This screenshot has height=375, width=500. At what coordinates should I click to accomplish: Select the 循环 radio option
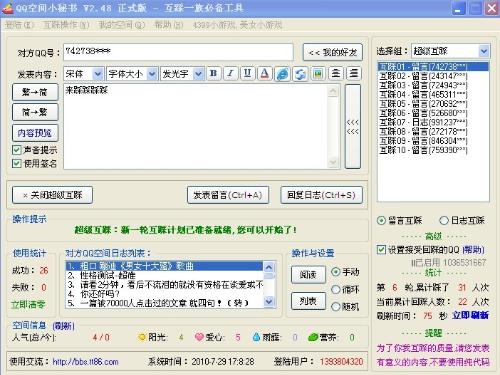tap(336, 289)
